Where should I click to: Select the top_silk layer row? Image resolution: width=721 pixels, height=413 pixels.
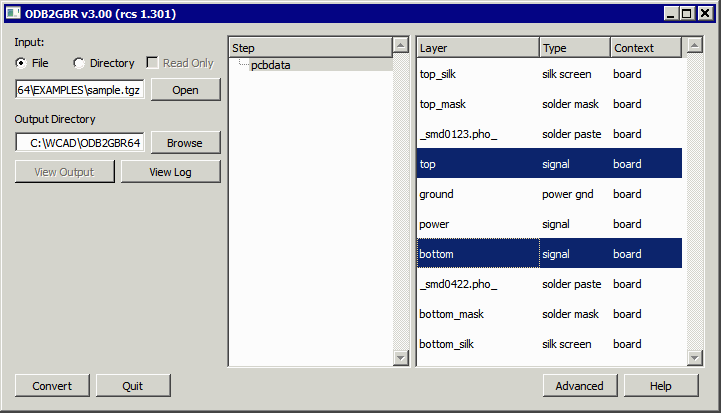click(x=549, y=74)
